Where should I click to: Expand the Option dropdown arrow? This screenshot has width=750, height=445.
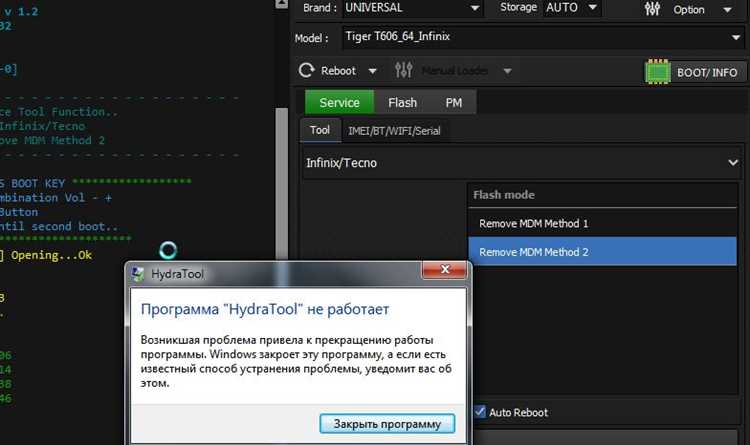click(x=728, y=10)
